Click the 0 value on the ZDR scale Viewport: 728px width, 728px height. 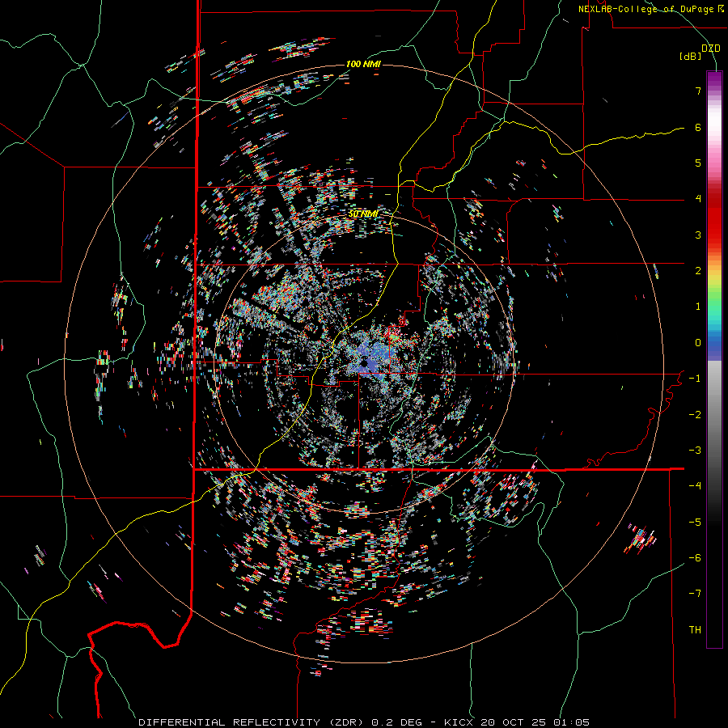click(x=698, y=343)
